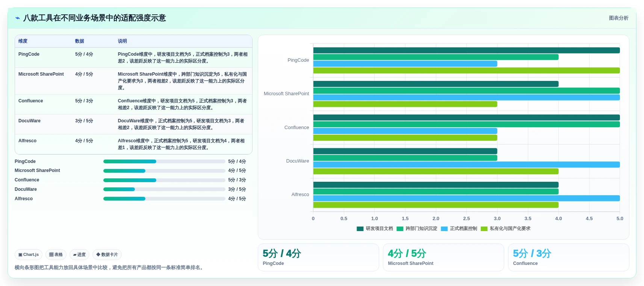The height and width of the screenshot is (286, 644).
Task: Open the 图表分析 label in the header
Action: (618, 18)
